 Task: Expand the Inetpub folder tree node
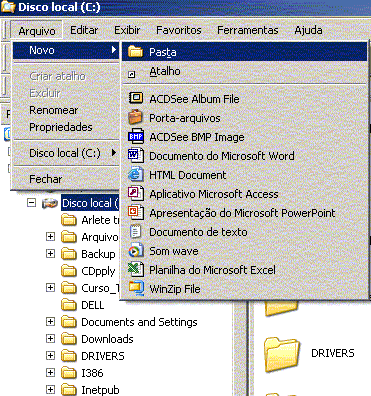click(50, 389)
